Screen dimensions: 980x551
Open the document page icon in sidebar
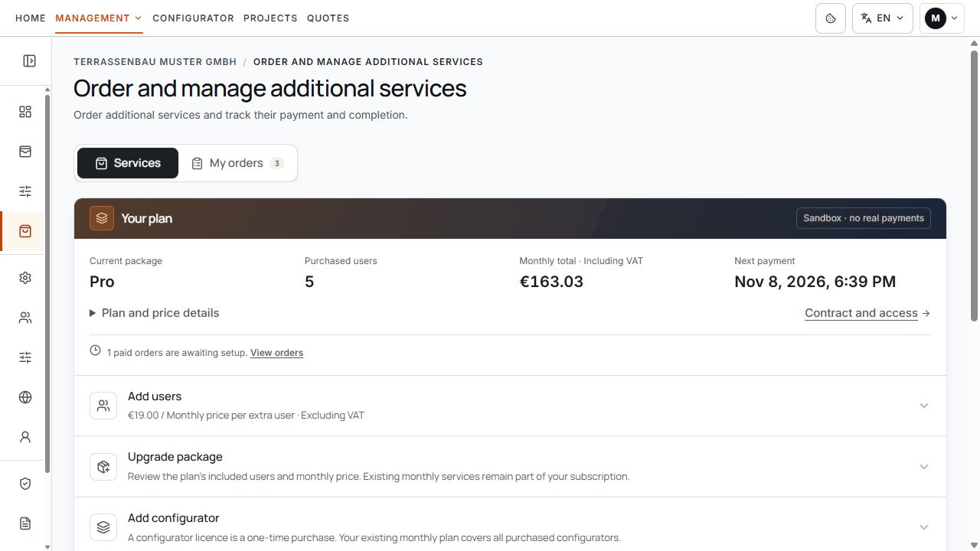(x=25, y=523)
